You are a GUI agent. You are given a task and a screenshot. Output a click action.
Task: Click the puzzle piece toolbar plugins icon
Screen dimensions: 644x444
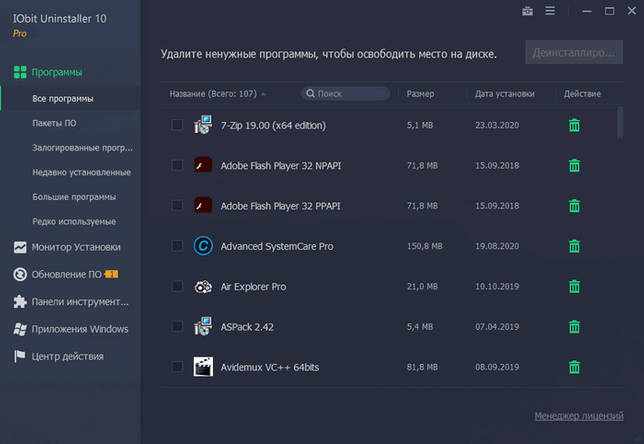[x=20, y=301]
